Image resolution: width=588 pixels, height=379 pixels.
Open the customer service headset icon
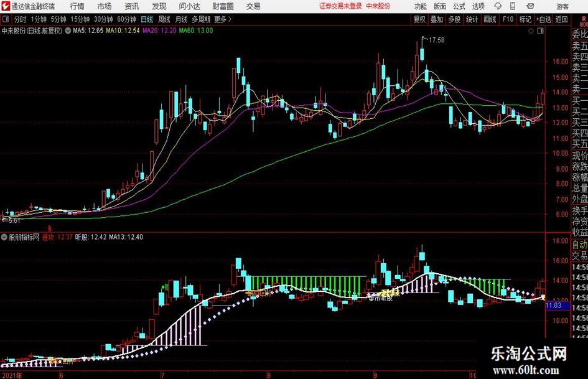pos(498,6)
